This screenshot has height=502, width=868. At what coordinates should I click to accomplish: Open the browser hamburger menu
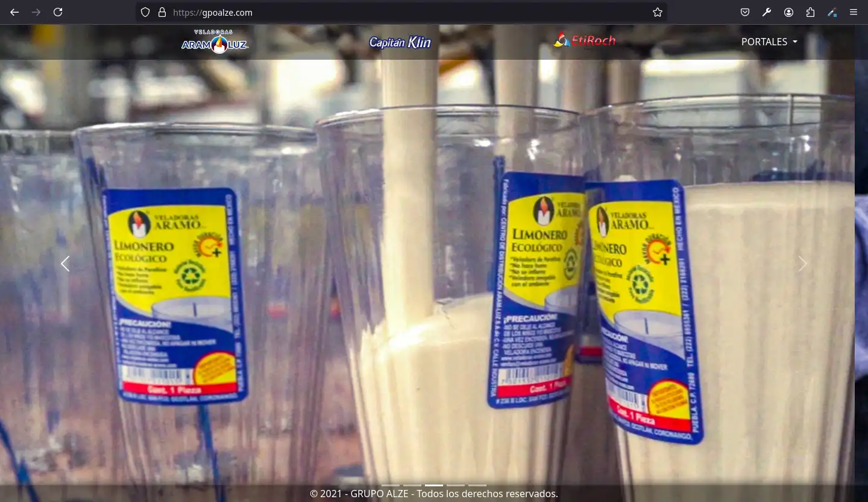[x=854, y=12]
